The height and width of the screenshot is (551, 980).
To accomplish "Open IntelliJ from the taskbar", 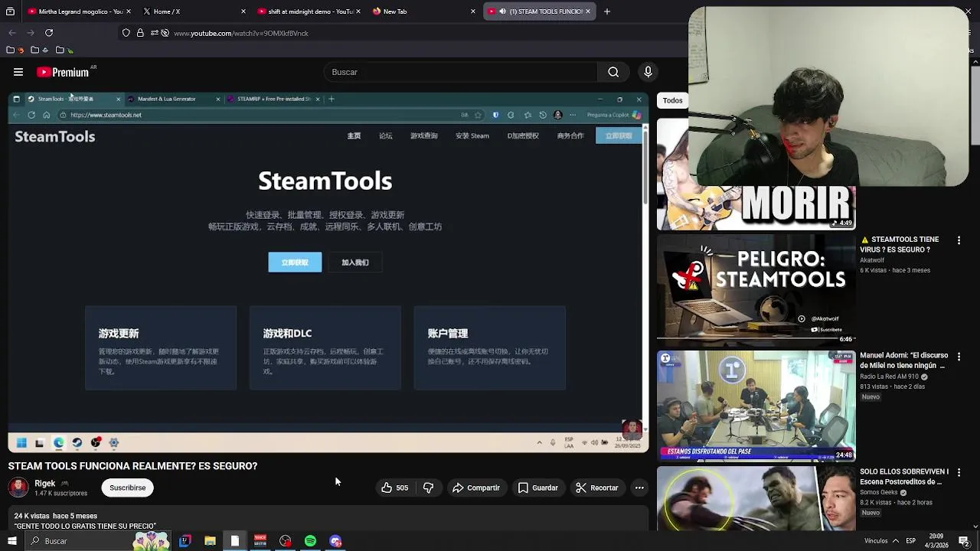I will coord(185,541).
